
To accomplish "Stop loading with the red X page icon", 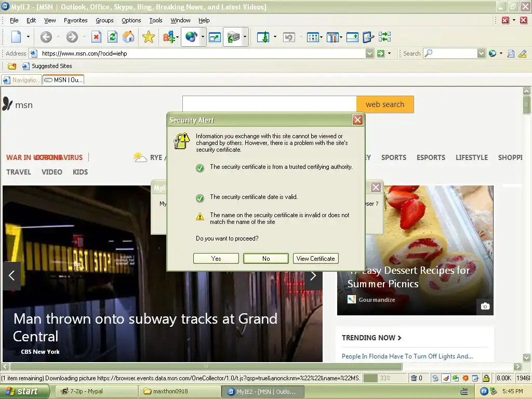I will tap(96, 37).
